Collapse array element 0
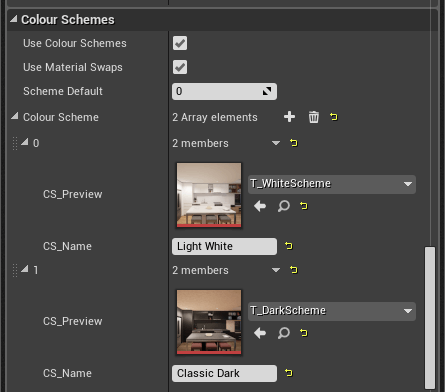The image size is (445, 392). point(25,142)
